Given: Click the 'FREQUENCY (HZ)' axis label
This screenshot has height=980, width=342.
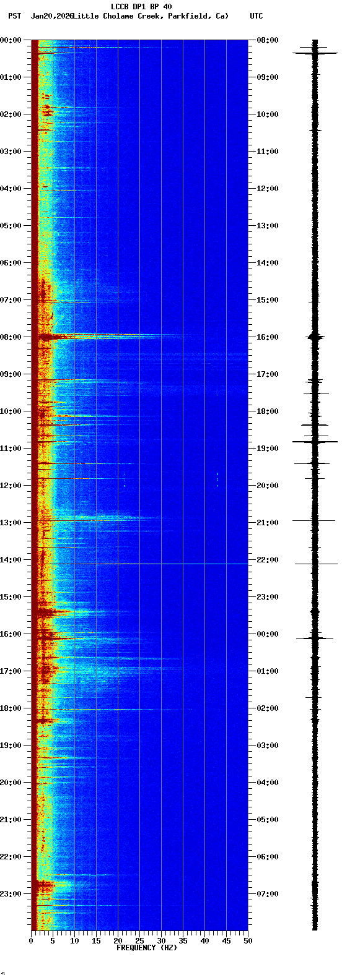Looking at the screenshot, I should point(147,948).
